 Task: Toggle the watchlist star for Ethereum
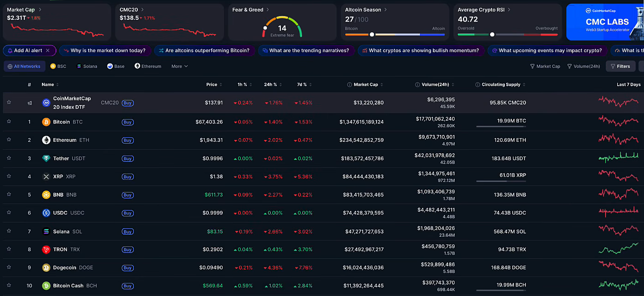point(8,140)
